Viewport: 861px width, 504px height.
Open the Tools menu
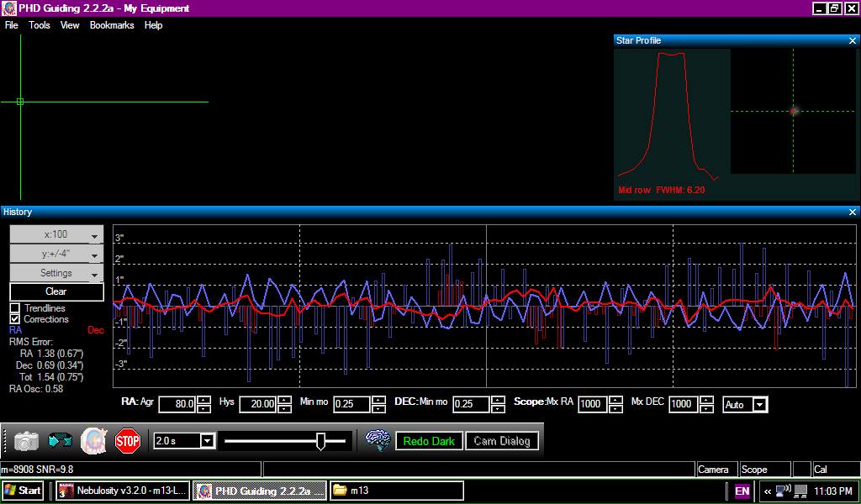(x=40, y=25)
